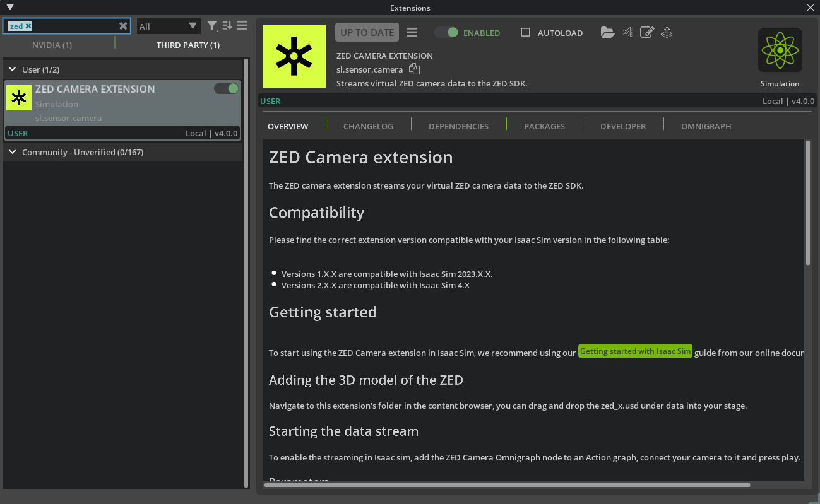Toggle ZED Camera Extension switch in list
The image size is (820, 504).
point(226,88)
